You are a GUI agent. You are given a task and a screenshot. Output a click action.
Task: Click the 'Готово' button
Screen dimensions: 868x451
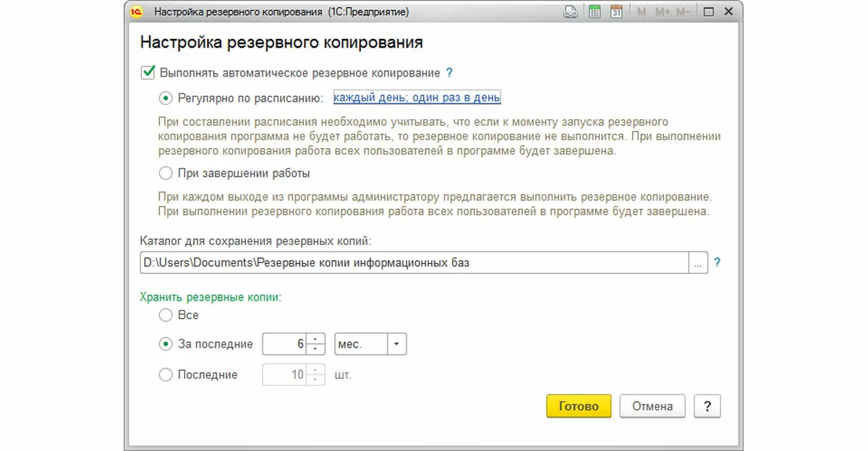tap(579, 406)
